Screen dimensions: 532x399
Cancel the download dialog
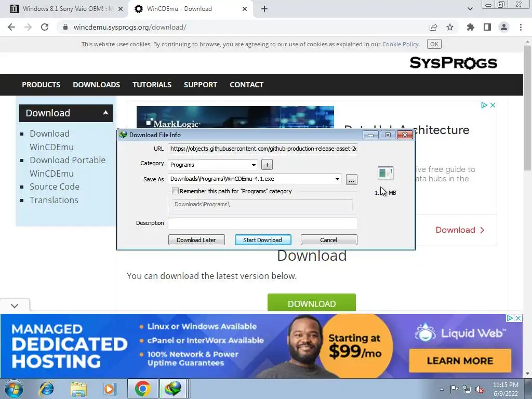click(x=329, y=240)
